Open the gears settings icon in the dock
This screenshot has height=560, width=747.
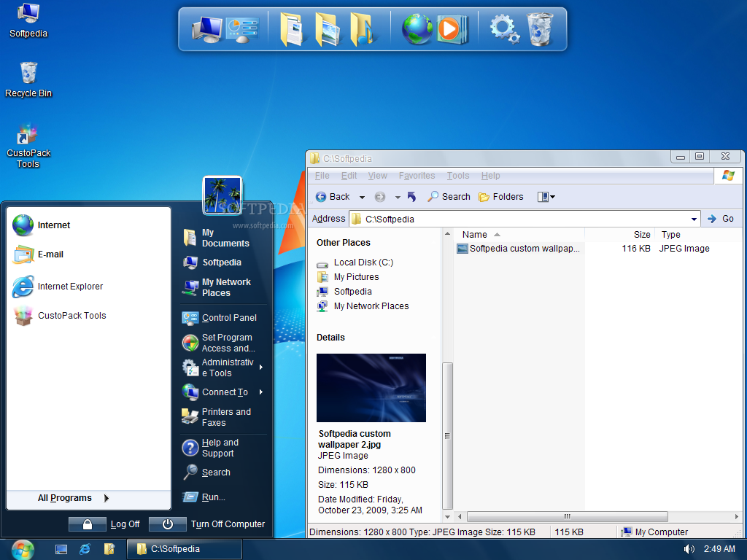[x=505, y=29]
